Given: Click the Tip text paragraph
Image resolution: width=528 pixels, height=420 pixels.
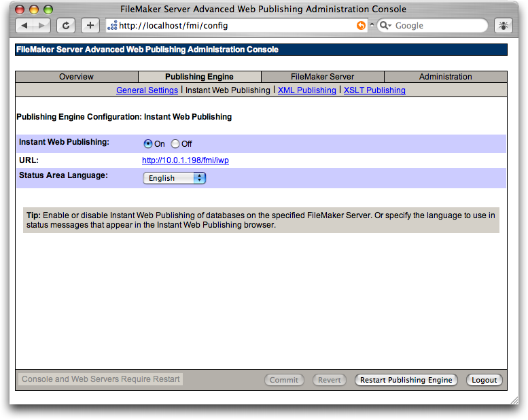Looking at the screenshot, I should point(261,220).
